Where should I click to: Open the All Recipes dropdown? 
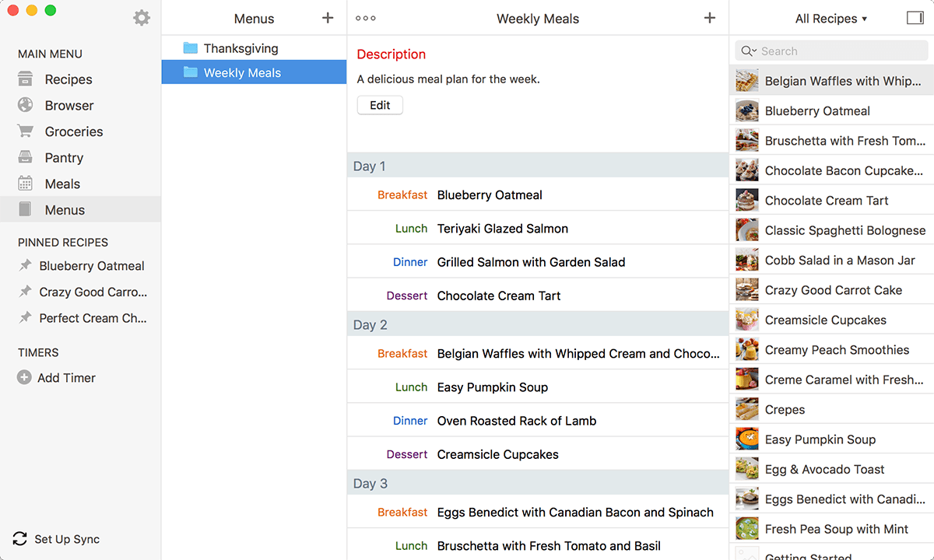coord(830,18)
